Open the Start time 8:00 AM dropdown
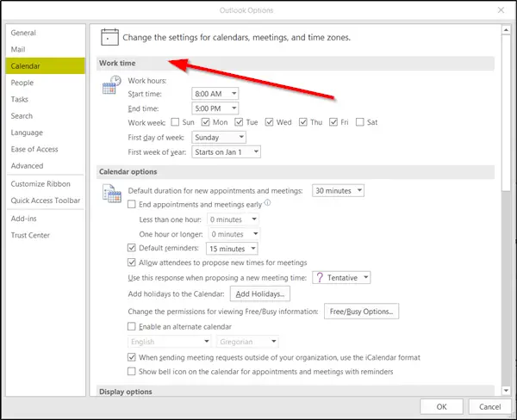Screen dimensions: 517x420 [x=215, y=94]
